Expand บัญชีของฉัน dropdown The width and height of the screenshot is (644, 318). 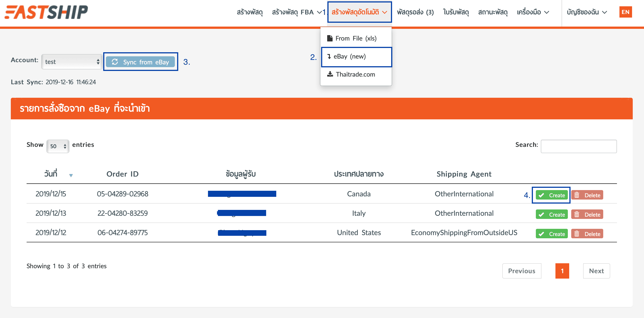pos(587,12)
